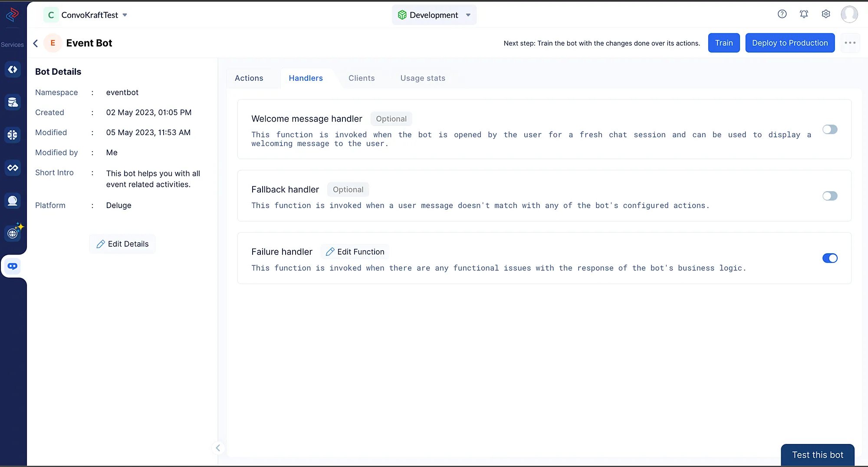Switch to the Usage stats tab
The width and height of the screenshot is (868, 467).
(423, 78)
